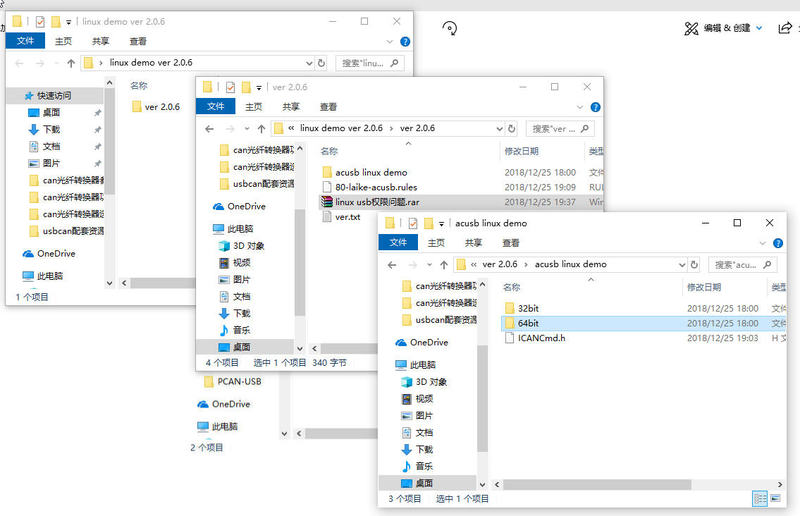
Task: Go up one level in acusb linux demo window
Action: click(x=444, y=265)
